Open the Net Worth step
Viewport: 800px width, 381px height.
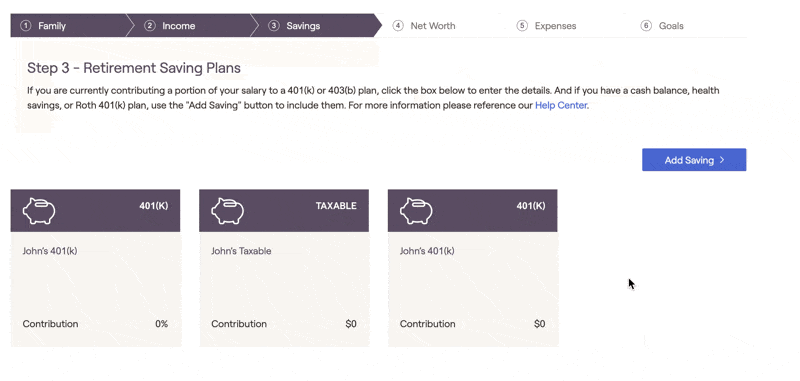[x=433, y=26]
